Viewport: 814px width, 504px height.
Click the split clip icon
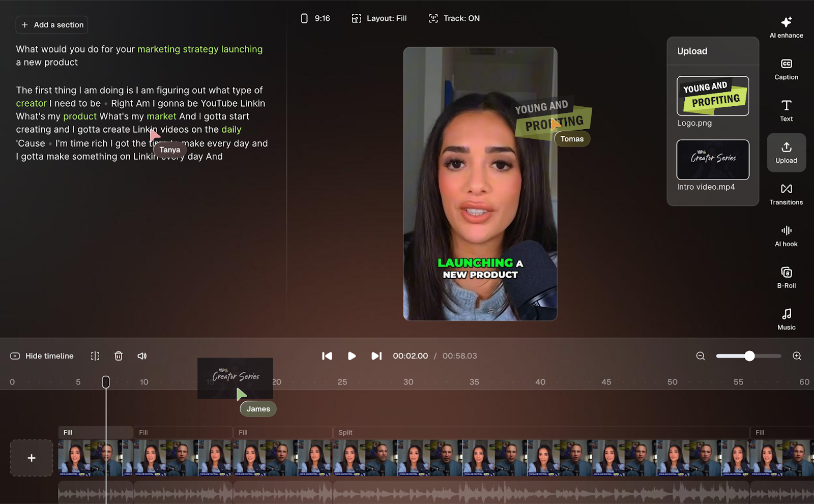pos(95,356)
